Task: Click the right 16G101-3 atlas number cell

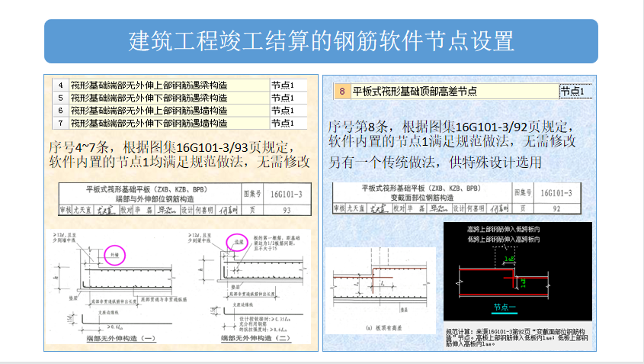Action: pos(556,193)
